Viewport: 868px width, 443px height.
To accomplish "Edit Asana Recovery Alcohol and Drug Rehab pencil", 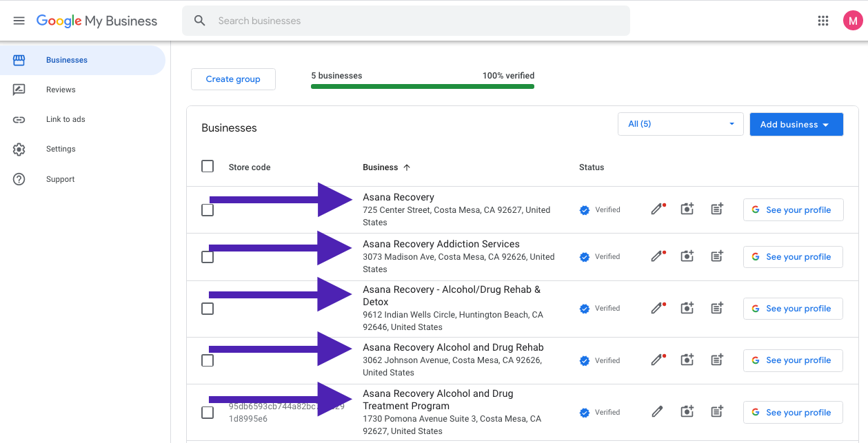I will [x=658, y=360].
